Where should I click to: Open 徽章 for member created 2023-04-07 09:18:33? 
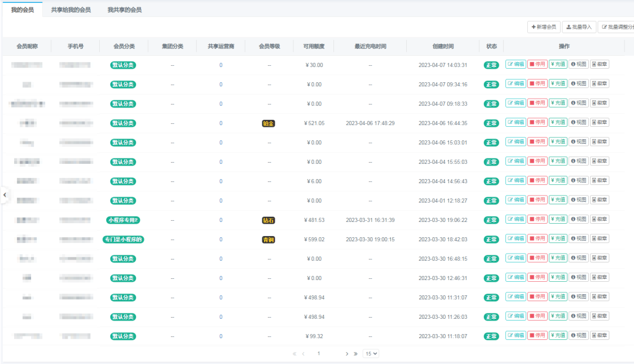pyautogui.click(x=599, y=103)
